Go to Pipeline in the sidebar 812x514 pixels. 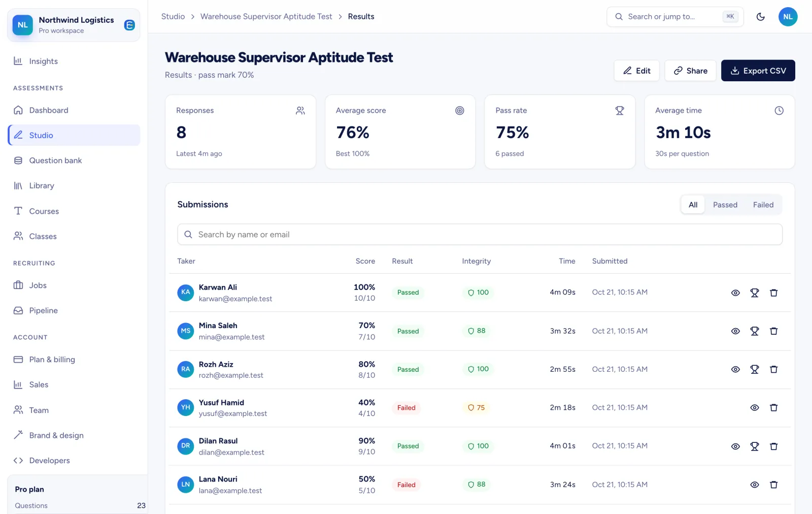(x=74, y=311)
